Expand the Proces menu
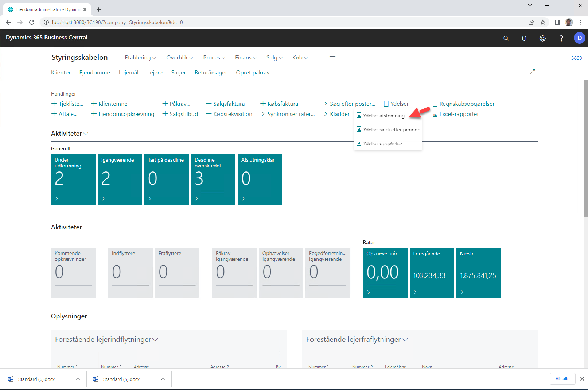The image size is (588, 390). click(214, 58)
